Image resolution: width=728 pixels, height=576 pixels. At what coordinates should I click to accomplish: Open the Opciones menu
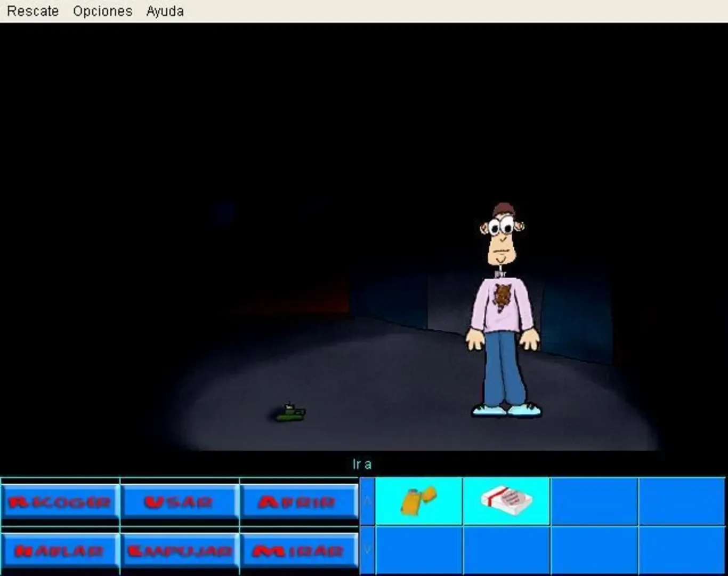[x=103, y=11]
